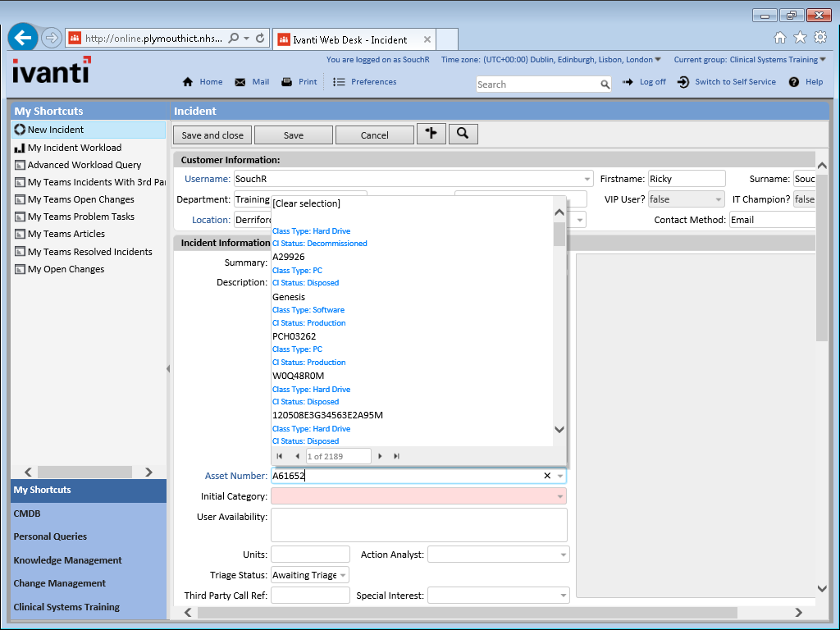Expand the Current group dropdown arrow

click(x=823, y=59)
